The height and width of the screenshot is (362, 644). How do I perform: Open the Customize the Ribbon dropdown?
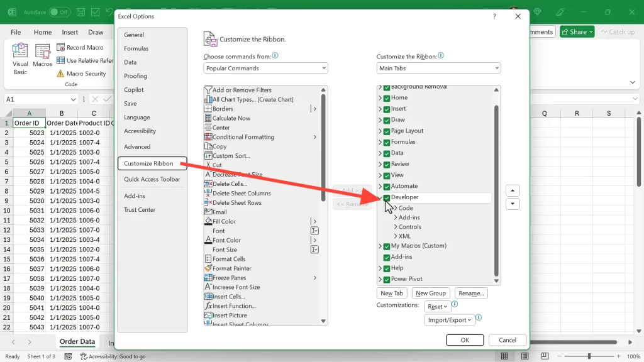[x=438, y=68]
